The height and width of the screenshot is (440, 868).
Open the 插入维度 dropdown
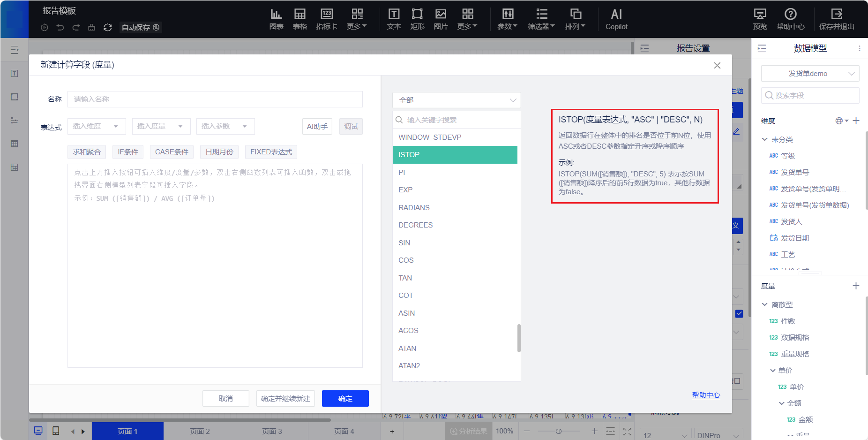pos(96,126)
